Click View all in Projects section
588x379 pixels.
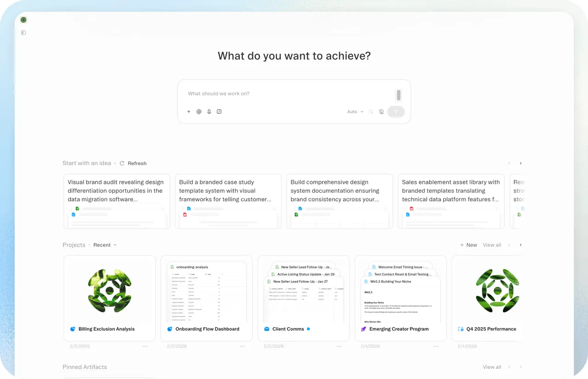[x=492, y=245]
